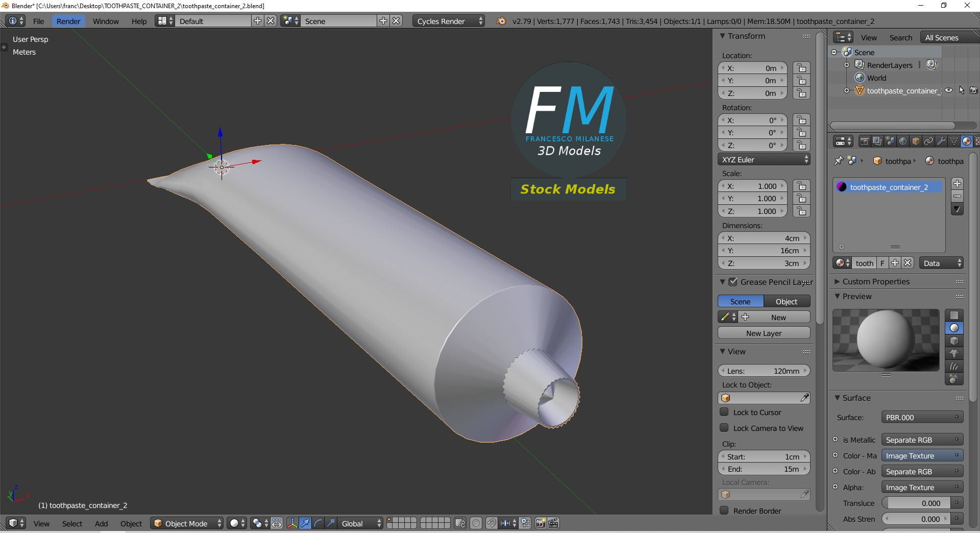
Task: Add a new material slot
Action: (958, 184)
